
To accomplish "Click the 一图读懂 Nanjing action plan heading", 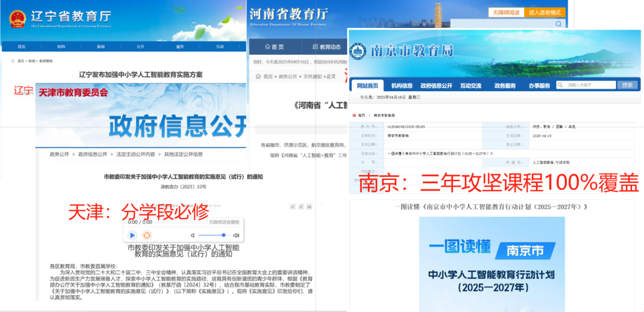I will [x=490, y=207].
